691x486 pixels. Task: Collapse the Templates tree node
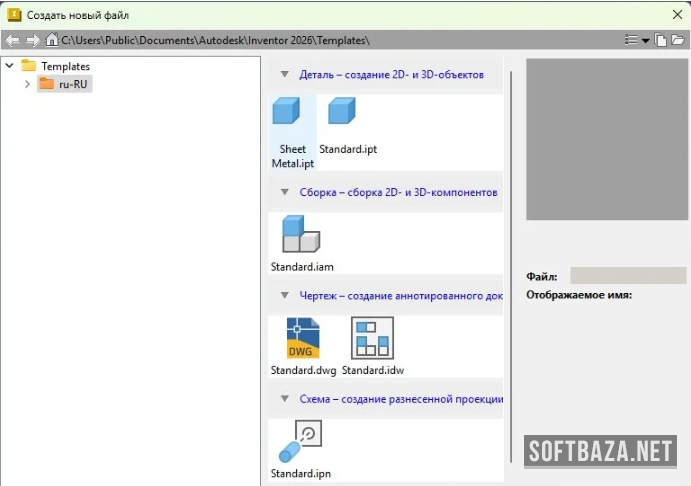(9, 66)
